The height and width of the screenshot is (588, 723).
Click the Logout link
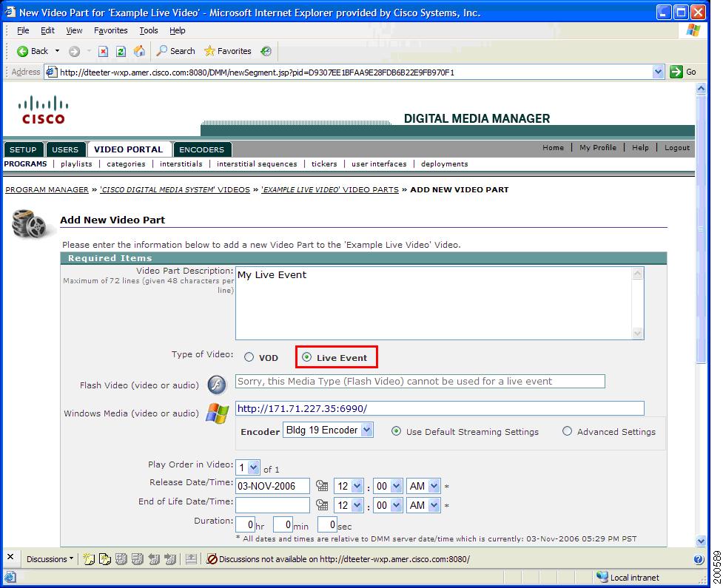coord(676,148)
